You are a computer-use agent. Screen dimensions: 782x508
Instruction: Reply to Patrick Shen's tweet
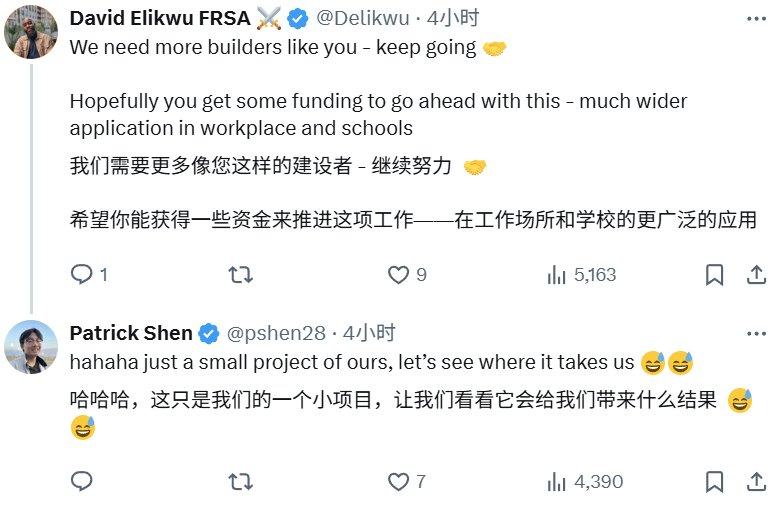(82, 481)
